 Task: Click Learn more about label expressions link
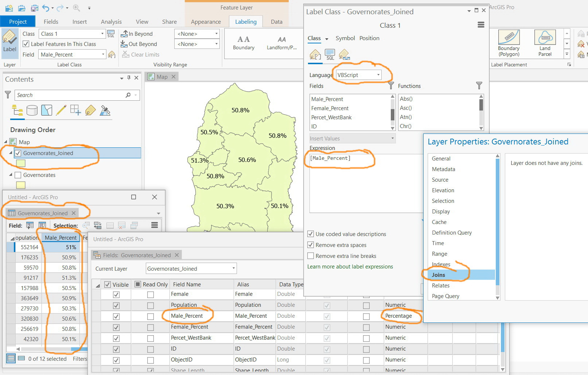click(x=350, y=267)
